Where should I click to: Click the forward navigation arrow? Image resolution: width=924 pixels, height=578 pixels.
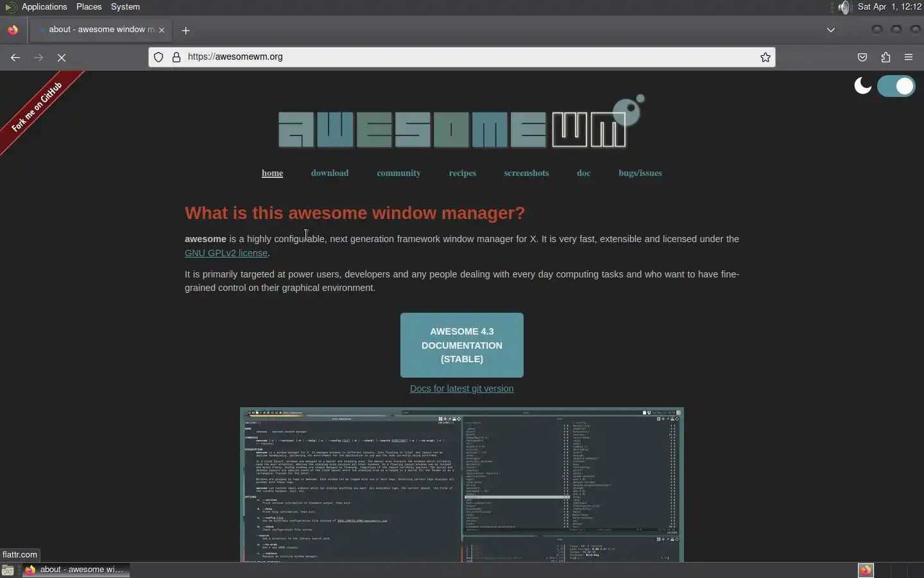click(x=38, y=57)
